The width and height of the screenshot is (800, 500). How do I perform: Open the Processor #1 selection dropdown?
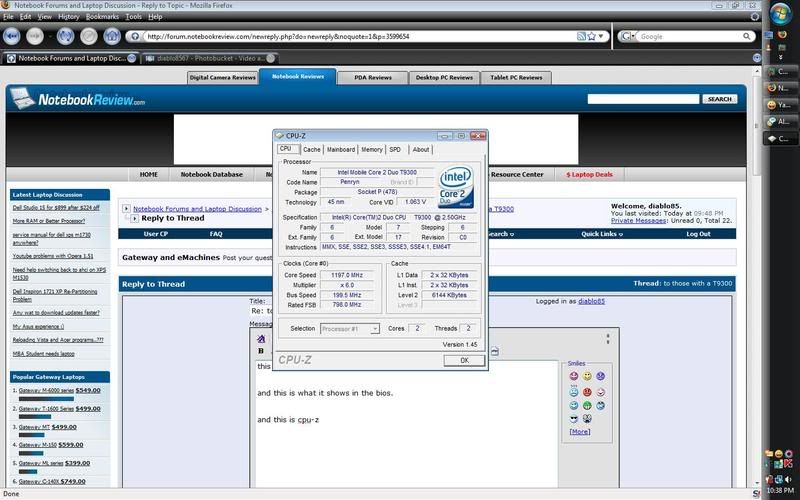pos(349,329)
